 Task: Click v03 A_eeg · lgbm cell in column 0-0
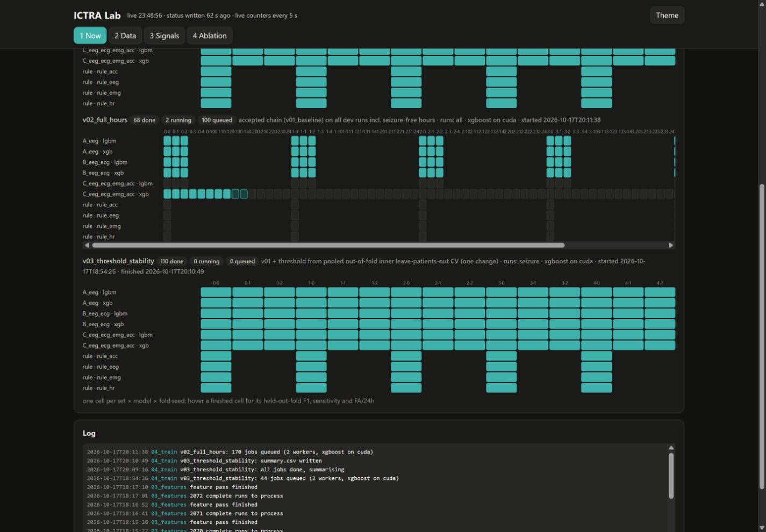tap(216, 292)
